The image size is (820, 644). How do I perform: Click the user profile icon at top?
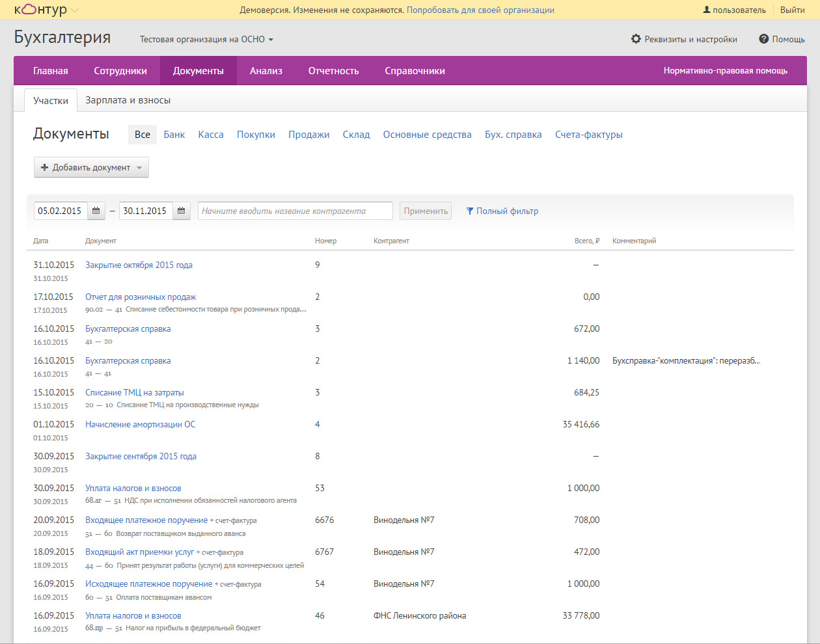point(707,10)
